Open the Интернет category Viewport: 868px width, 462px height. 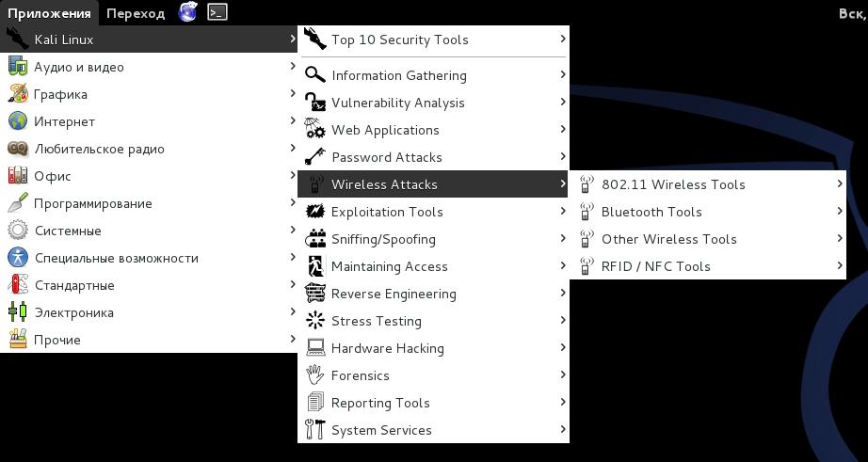[x=64, y=121]
